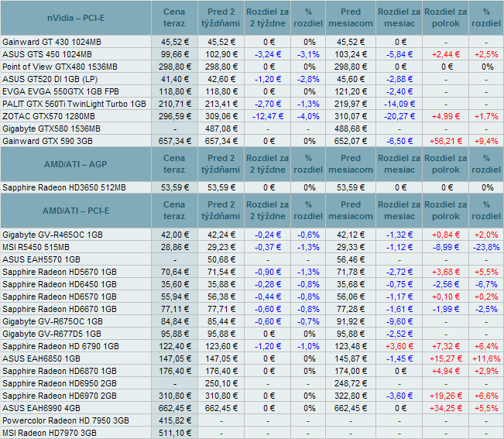This screenshot has height=439, width=504.
Task: Select ASUS GTS 450 1024MB product name
Action: (x=47, y=54)
